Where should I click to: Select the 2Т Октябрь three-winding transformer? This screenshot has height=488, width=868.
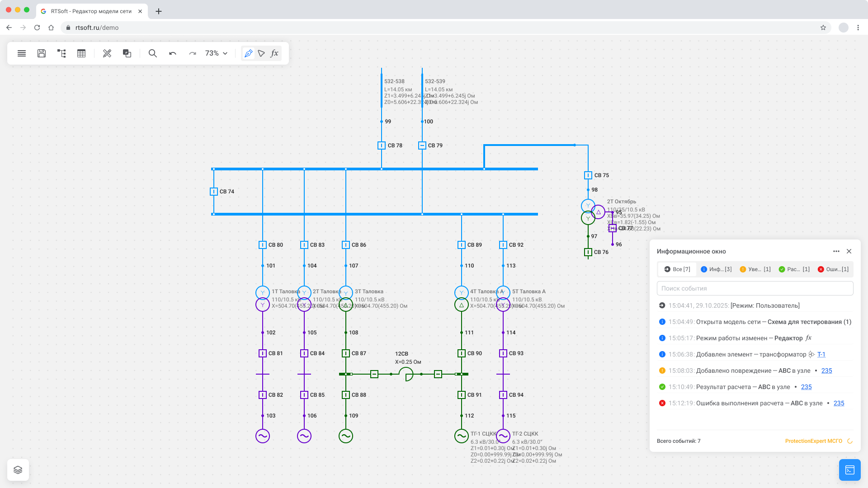point(593,212)
